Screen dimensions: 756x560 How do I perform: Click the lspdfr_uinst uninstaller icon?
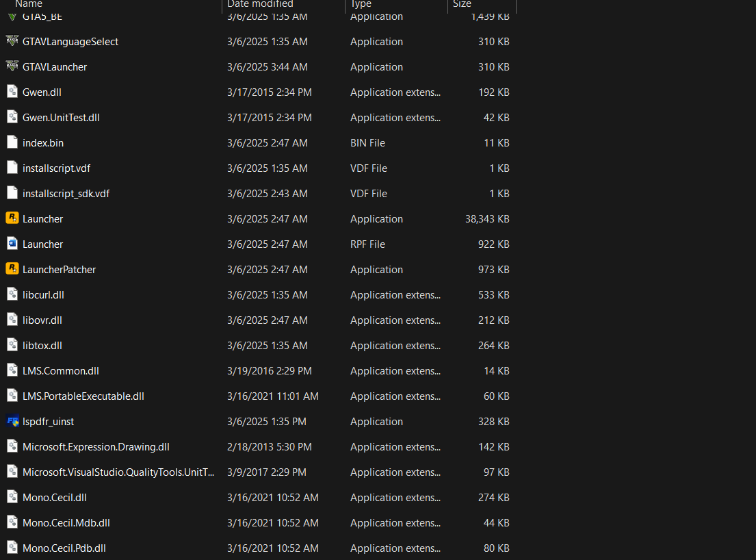click(x=12, y=421)
